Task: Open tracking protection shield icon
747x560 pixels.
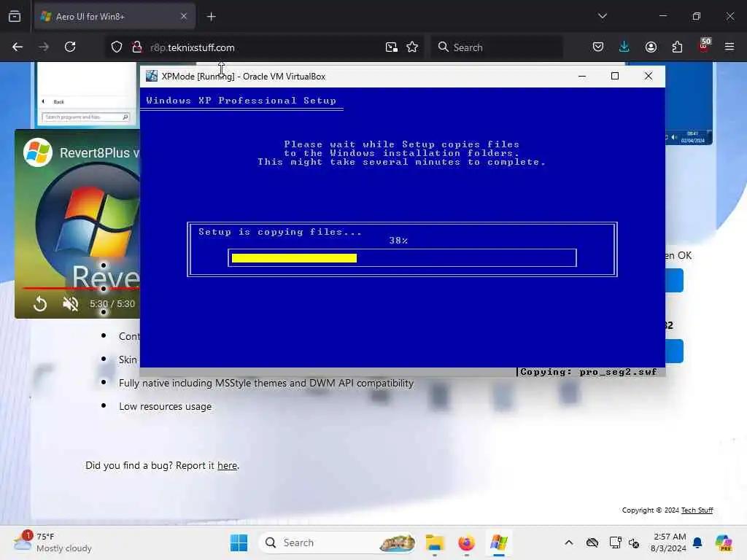Action: pos(117,47)
